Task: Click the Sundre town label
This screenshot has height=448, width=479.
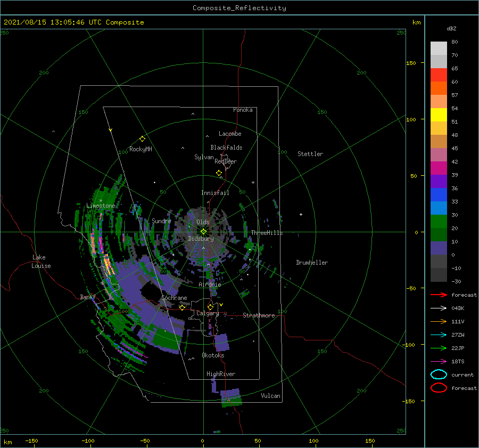Action: click(161, 221)
